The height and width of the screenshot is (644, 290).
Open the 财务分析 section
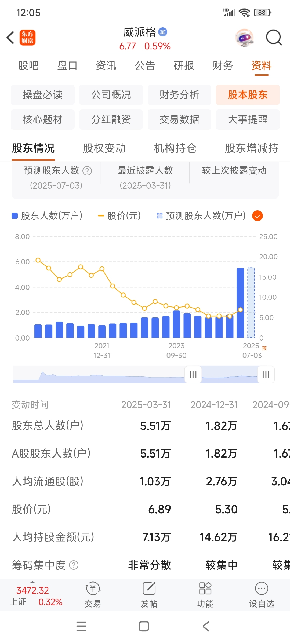[x=179, y=95]
